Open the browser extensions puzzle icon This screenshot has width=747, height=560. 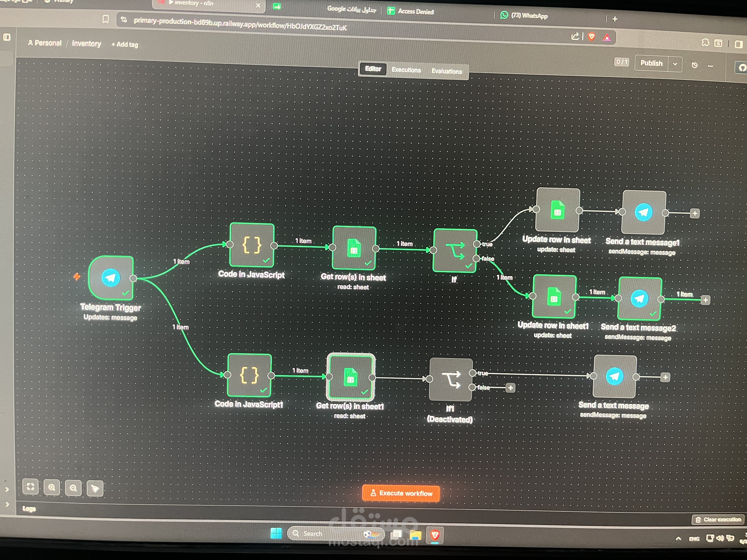click(x=705, y=42)
